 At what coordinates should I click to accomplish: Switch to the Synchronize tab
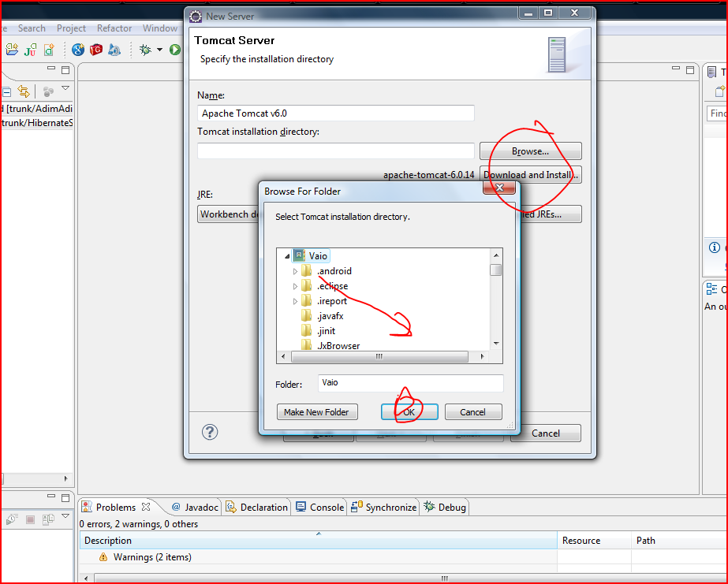coord(384,508)
